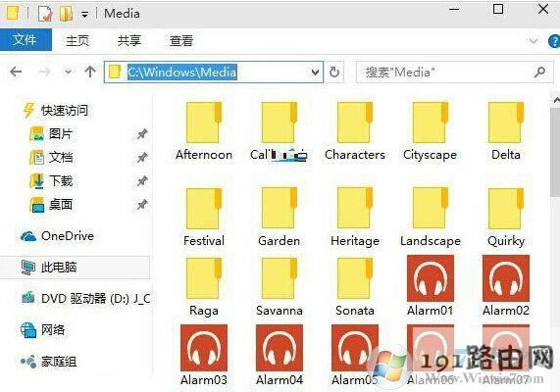Expand the ribbon with the chevron

pos(534,41)
